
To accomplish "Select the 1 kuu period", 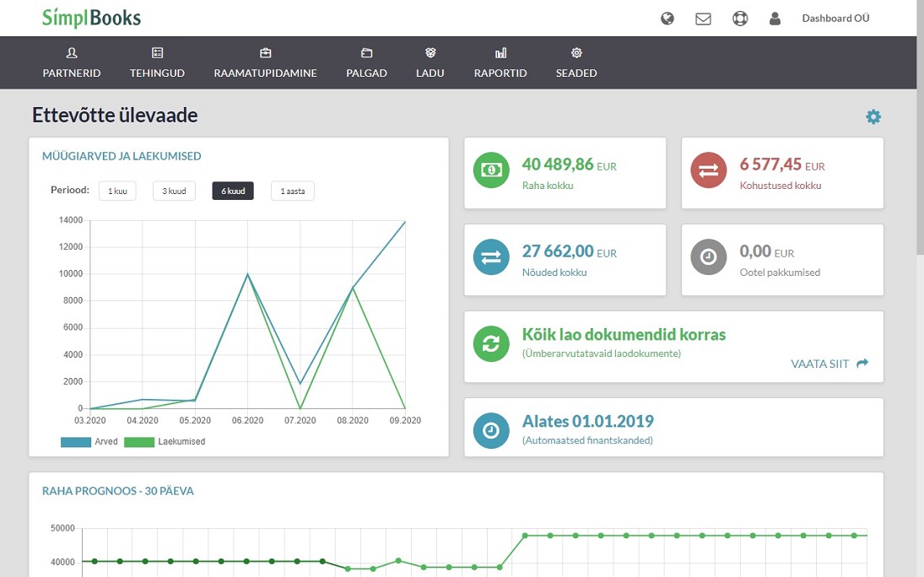I will pyautogui.click(x=117, y=191).
